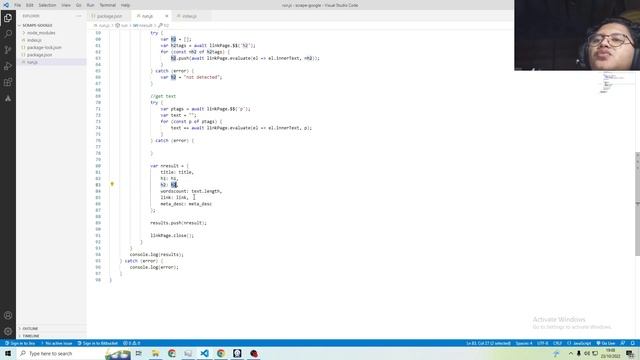
Task: Open the Windows Start menu
Action: (8, 353)
